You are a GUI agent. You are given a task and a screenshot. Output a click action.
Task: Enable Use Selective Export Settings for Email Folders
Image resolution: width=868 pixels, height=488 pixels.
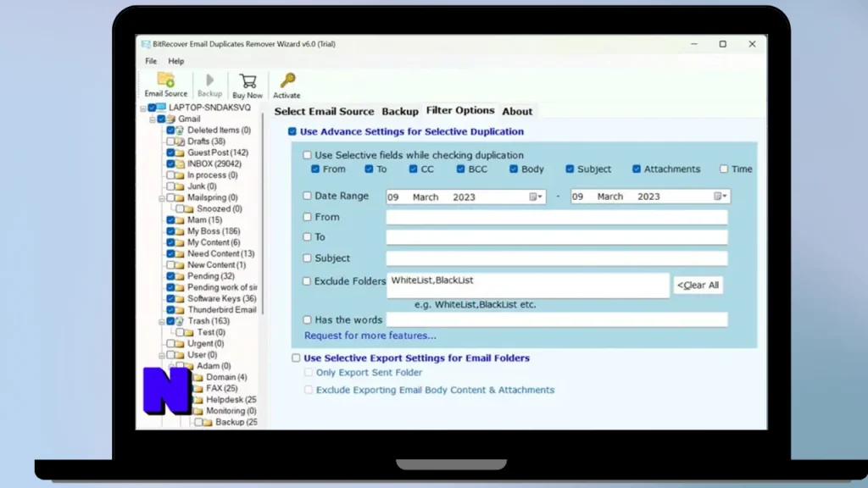click(x=296, y=358)
